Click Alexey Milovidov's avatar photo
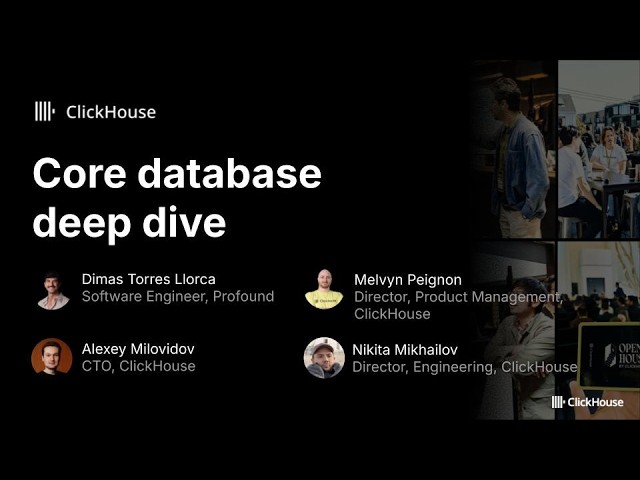This screenshot has height=480, width=640. click(52, 356)
